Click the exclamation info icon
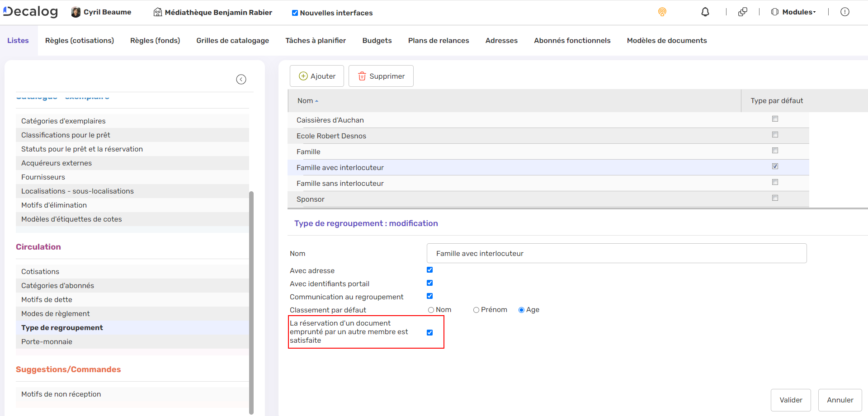 [x=844, y=12]
